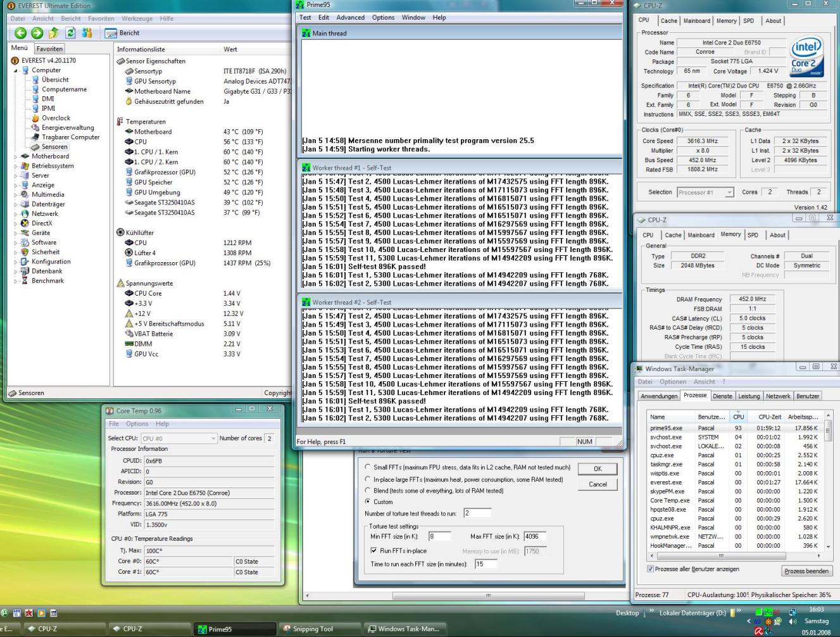The image size is (840, 637).
Task: Click the Gehäusezutritt gefunden lock row
Action: (165, 101)
